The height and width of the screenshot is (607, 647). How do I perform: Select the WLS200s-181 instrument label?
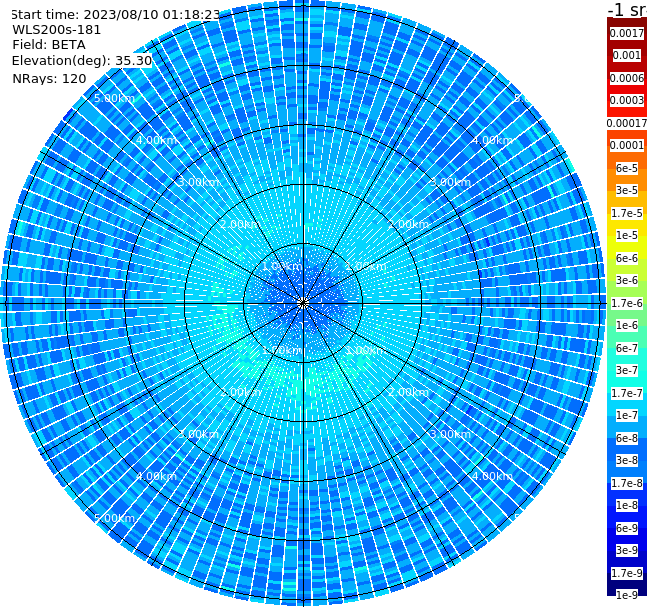coord(57,30)
